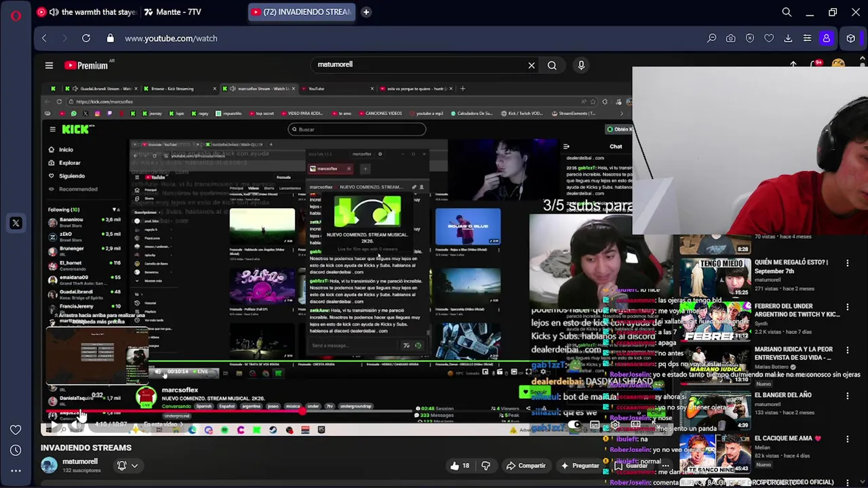Click the Preguntar button

click(579, 466)
